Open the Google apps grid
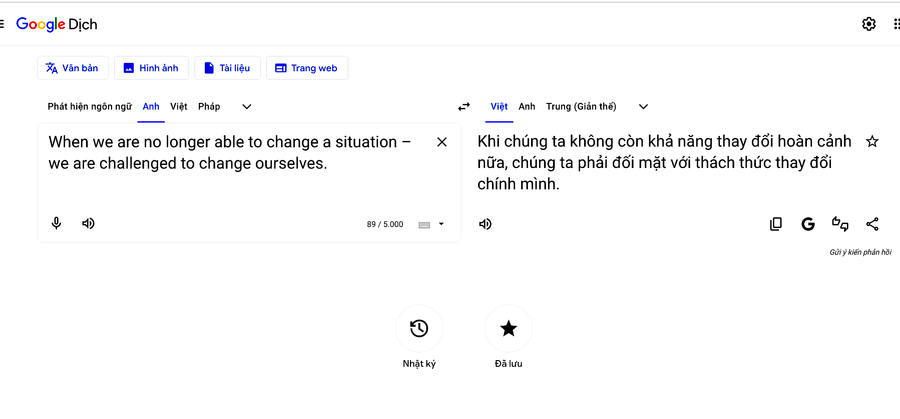900x419 pixels. click(897, 24)
